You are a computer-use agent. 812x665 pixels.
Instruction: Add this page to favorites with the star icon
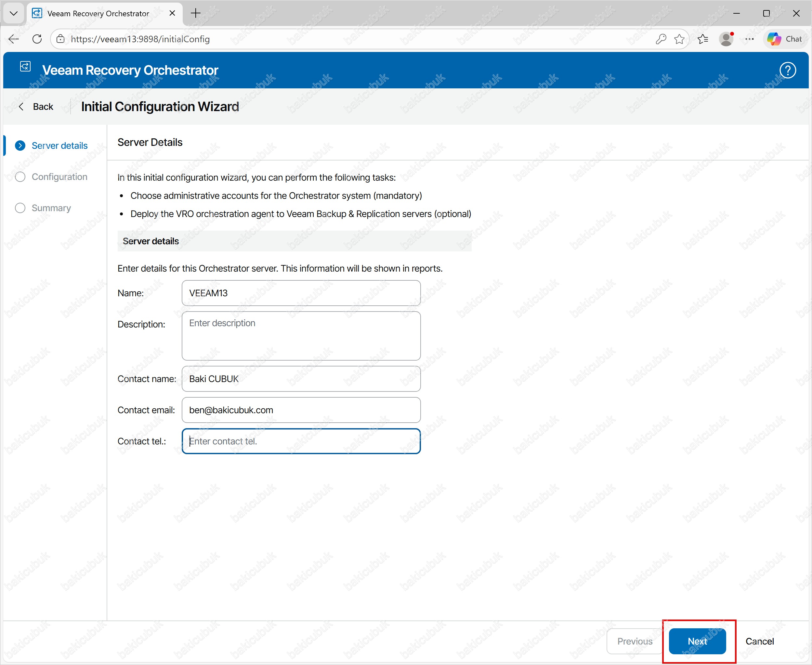pyautogui.click(x=679, y=39)
